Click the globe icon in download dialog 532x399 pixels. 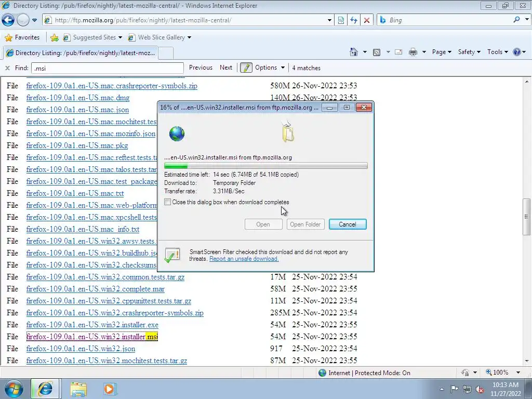pos(177,134)
